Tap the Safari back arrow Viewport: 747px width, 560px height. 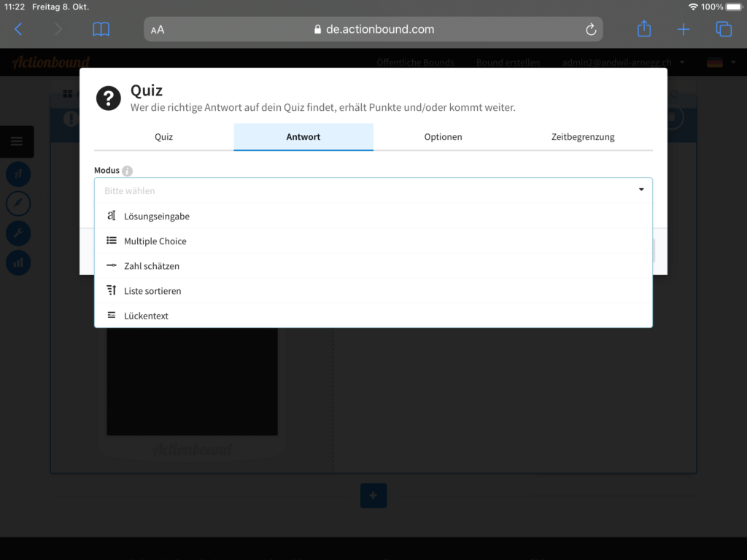pos(19,29)
